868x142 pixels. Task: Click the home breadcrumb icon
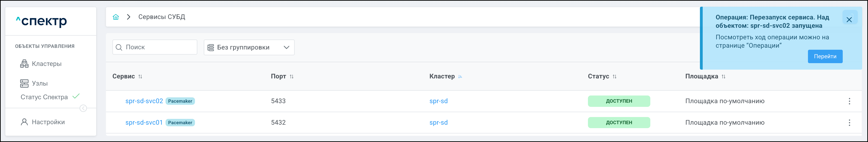tap(116, 17)
